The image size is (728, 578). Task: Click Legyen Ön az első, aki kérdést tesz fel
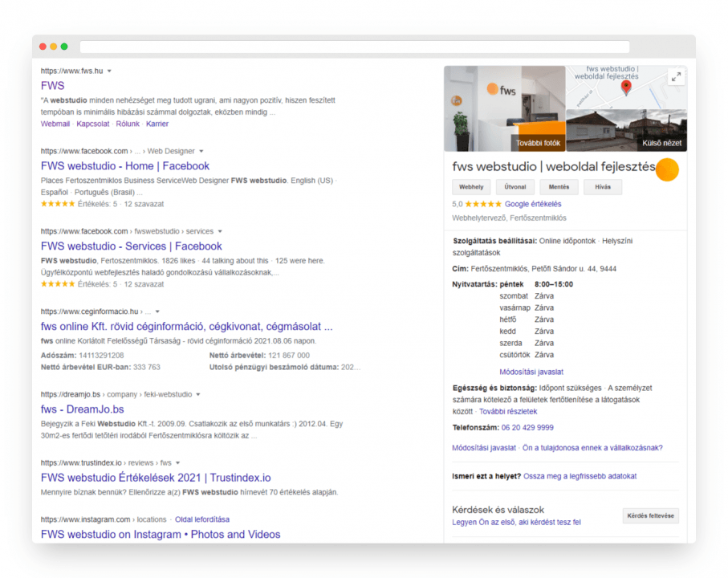pyautogui.click(x=516, y=523)
